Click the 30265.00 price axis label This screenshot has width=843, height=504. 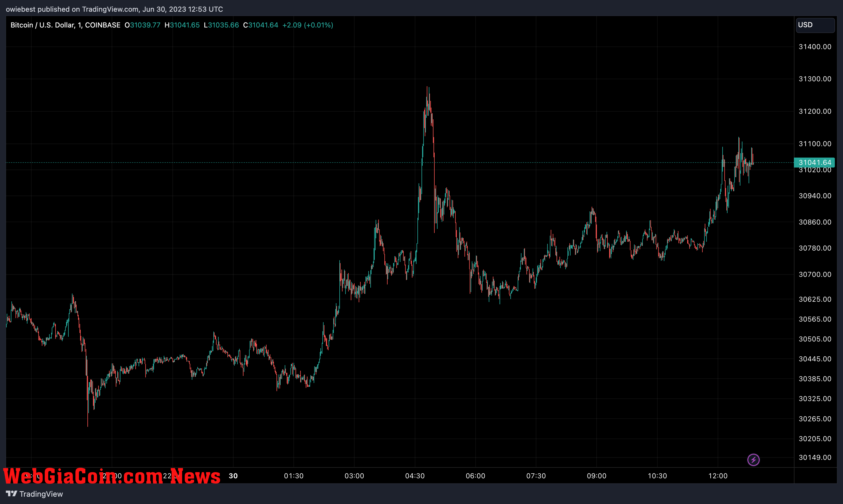coord(815,419)
